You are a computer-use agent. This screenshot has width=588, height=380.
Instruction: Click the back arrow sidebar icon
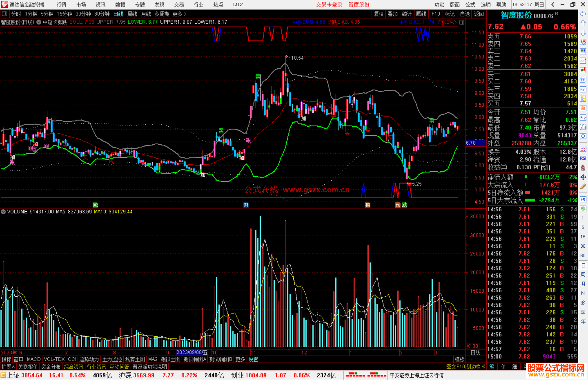pos(583,14)
